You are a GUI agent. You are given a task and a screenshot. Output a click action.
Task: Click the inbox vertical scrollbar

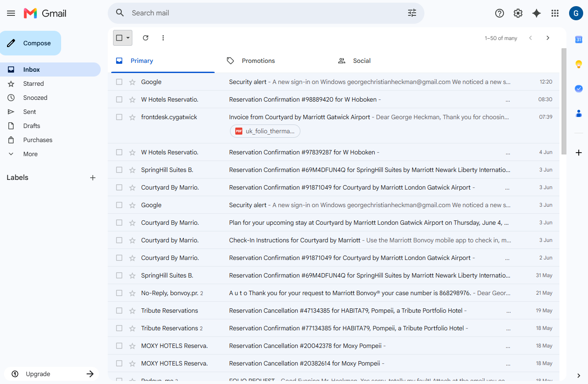[x=564, y=101]
